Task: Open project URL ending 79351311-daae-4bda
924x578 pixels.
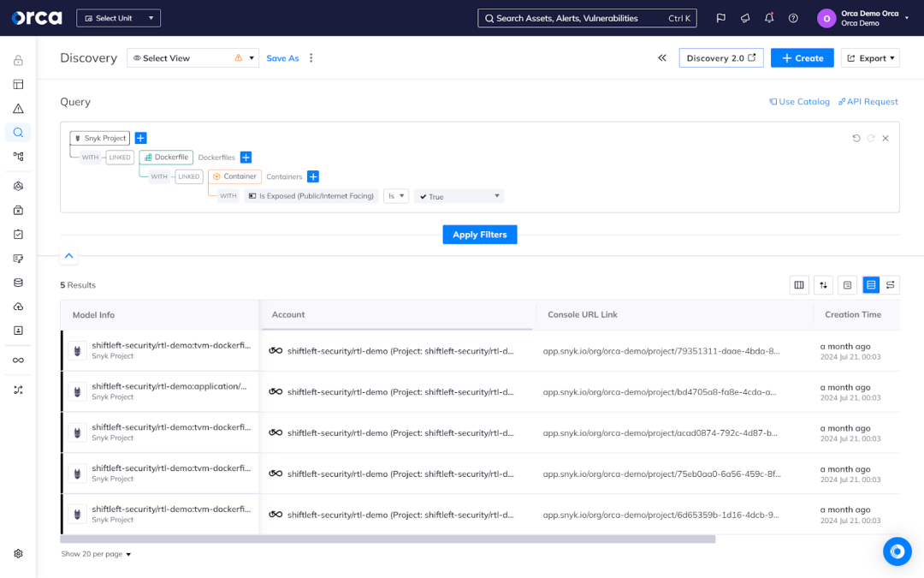Action: (661, 351)
